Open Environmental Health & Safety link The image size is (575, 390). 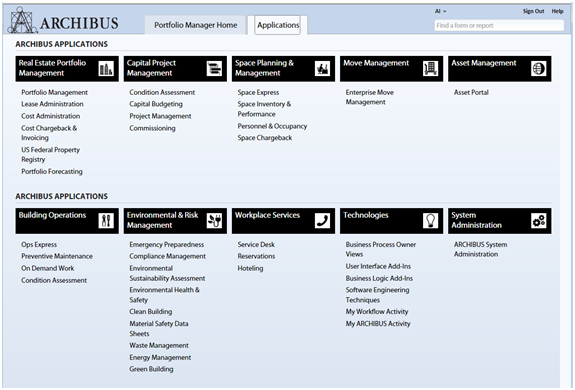pos(164,295)
